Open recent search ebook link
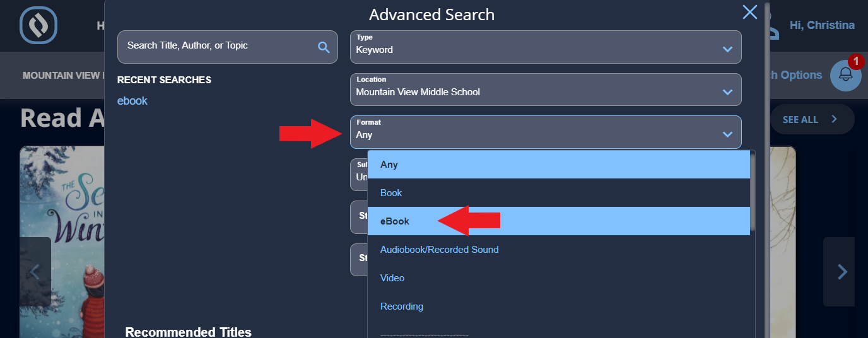The image size is (868, 338). 132,101
